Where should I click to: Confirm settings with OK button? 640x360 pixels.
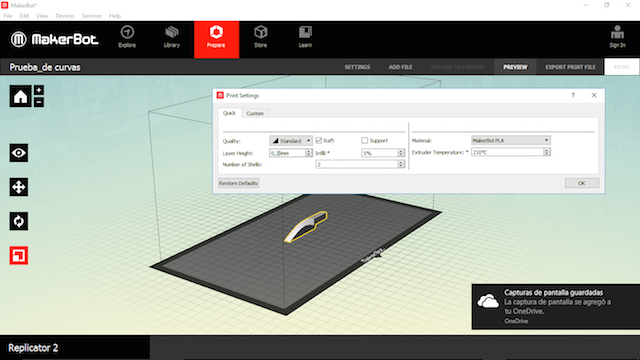[582, 183]
